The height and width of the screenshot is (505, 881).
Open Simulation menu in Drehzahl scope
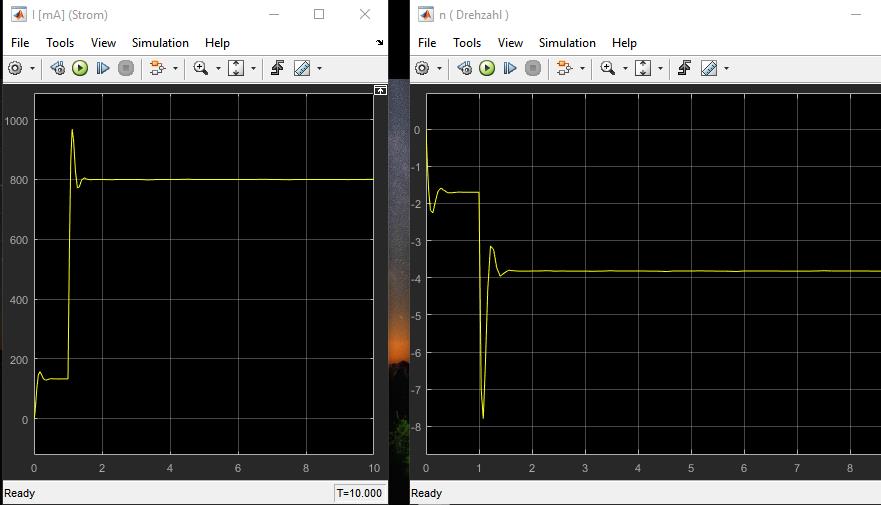tap(567, 43)
